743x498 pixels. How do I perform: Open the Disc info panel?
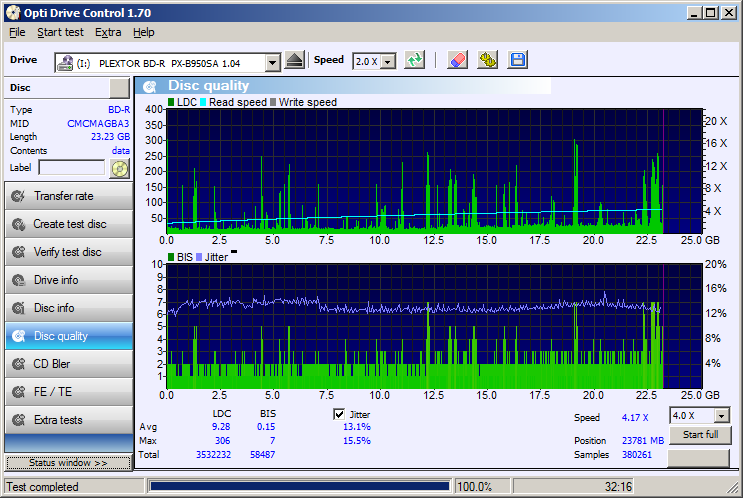69,308
